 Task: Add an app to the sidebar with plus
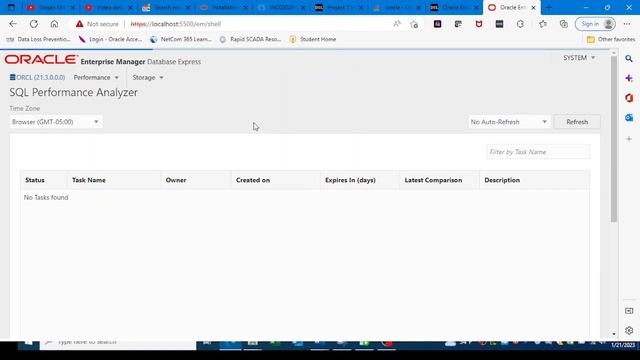(629, 139)
